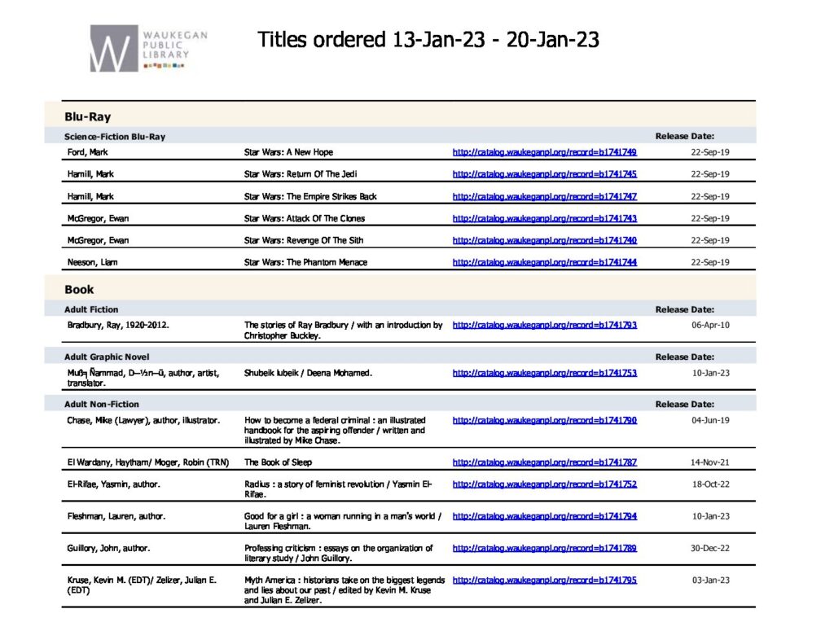The width and height of the screenshot is (834, 644).
Task: Click the title "Star Wars: The Phantom Menace"
Action: [x=306, y=262]
